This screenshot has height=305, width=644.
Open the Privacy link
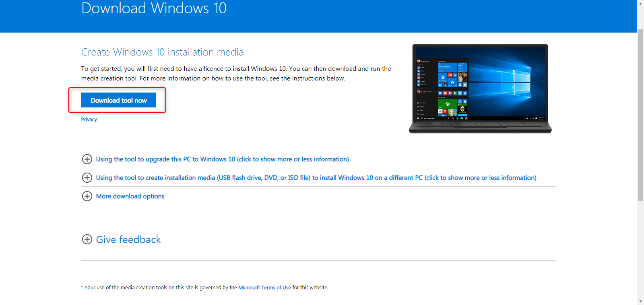[89, 120]
